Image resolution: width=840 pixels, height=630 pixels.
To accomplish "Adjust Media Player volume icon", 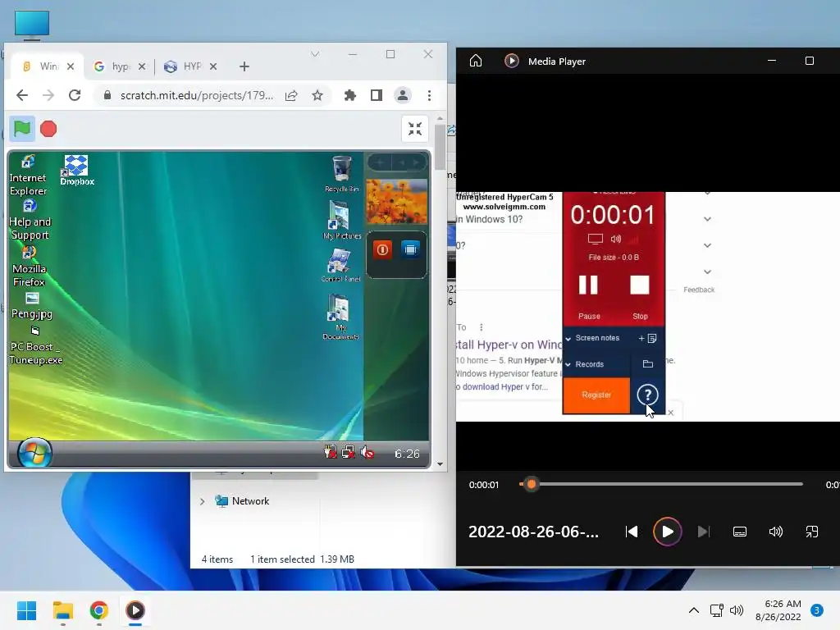I will coord(776,532).
